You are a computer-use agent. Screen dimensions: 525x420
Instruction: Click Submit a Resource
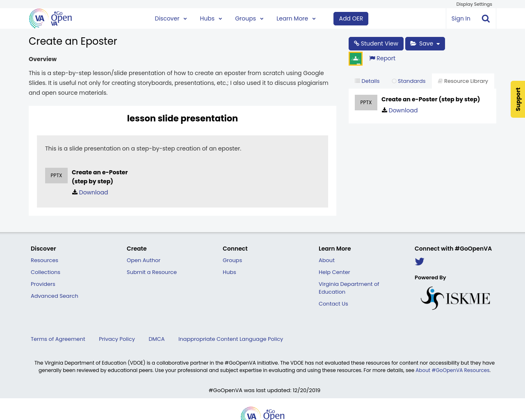click(x=152, y=272)
